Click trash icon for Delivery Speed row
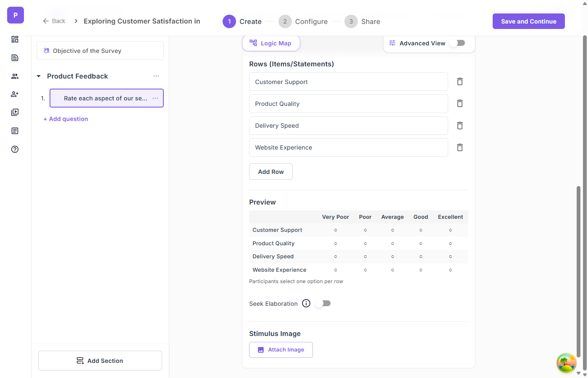 (460, 126)
